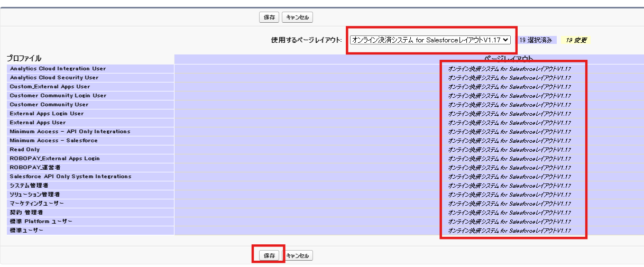Select the システム管理者 profile
This screenshot has height=267, width=644.
pyautogui.click(x=29, y=186)
